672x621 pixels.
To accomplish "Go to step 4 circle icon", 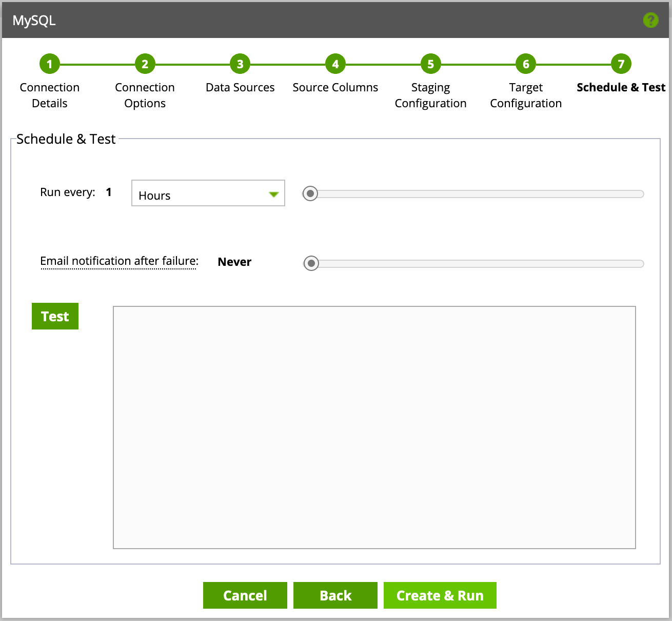I will coord(335,64).
